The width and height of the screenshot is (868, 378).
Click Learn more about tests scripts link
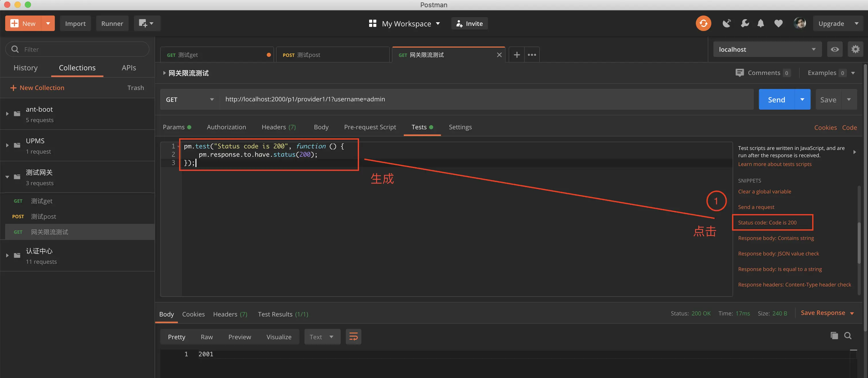click(x=774, y=164)
